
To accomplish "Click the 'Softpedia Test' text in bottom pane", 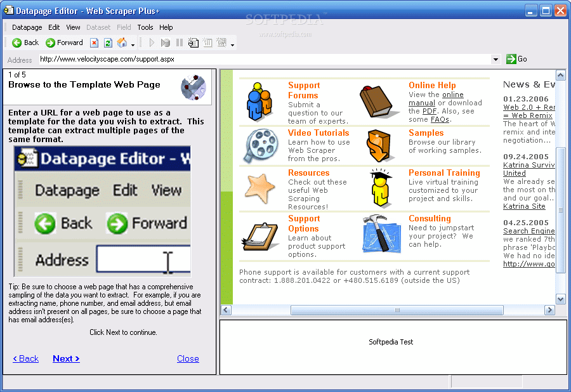I will point(391,342).
